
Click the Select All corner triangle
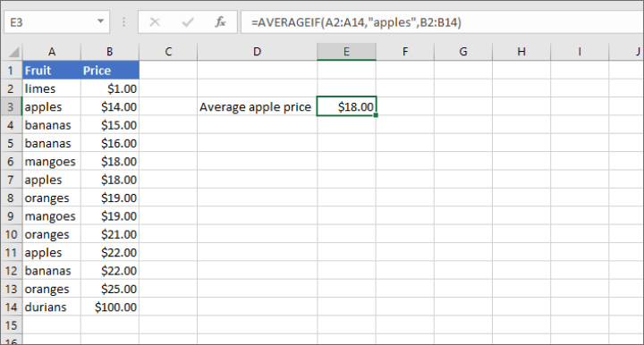(13, 52)
